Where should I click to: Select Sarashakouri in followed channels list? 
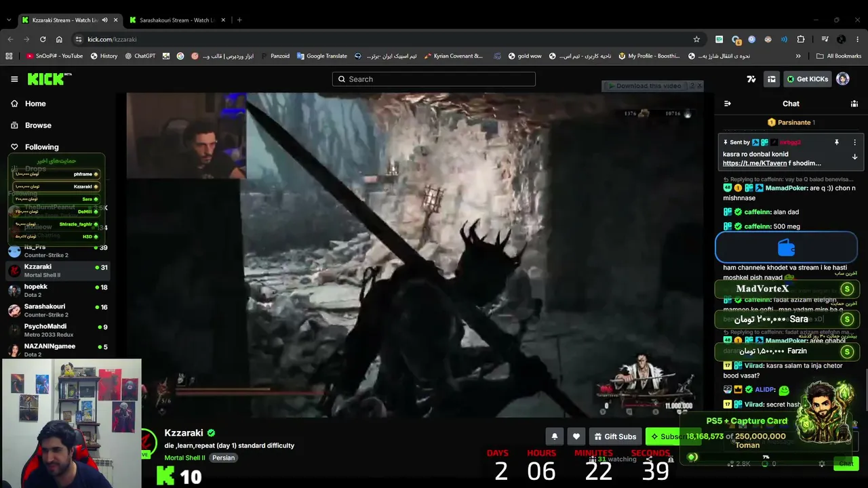click(x=58, y=310)
